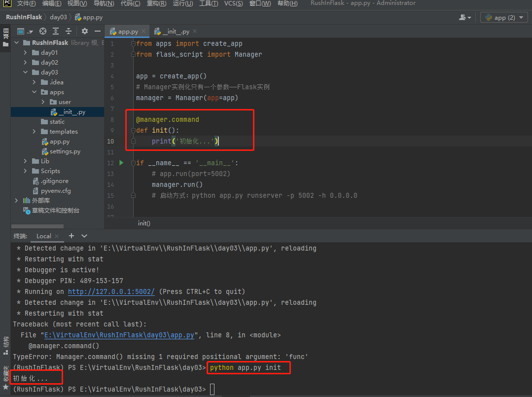Click the init() breadcrumb below the editor
The width and height of the screenshot is (532, 397).
[x=144, y=223]
